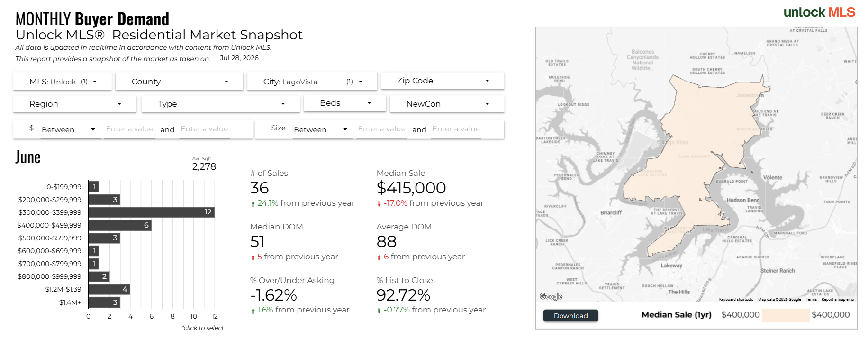Open Report a map error link
The width and height of the screenshot is (868, 339).
pos(838,299)
